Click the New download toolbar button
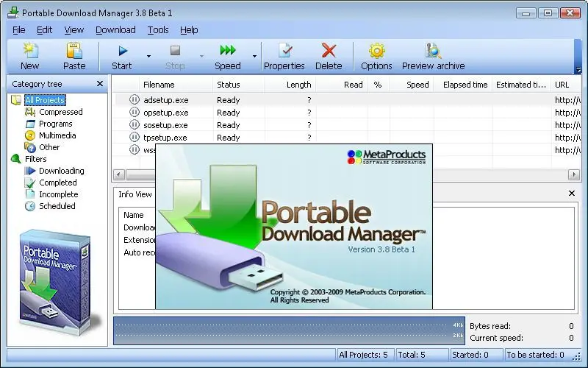The image size is (588, 368). [x=30, y=57]
